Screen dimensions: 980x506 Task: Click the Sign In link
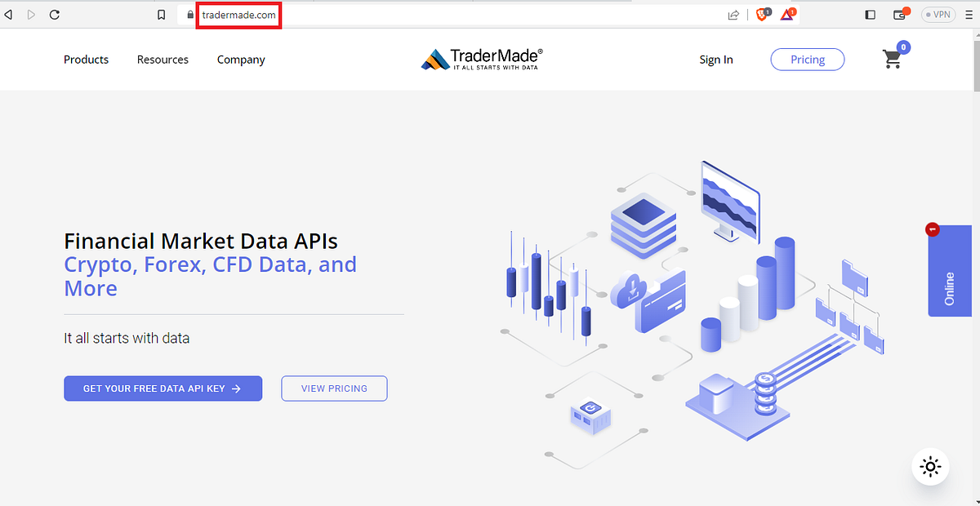716,60
